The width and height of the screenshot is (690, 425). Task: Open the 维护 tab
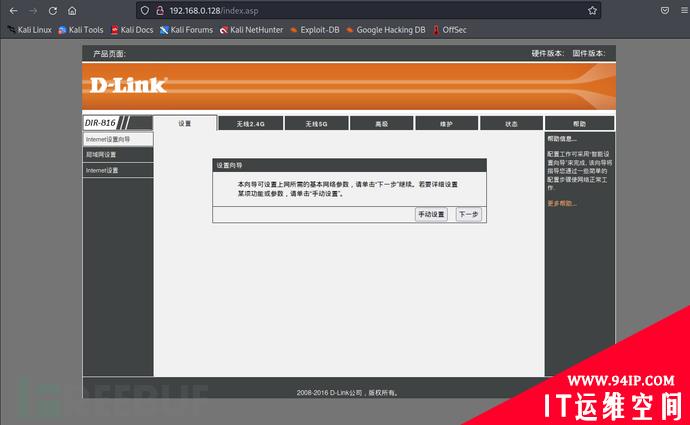coord(446,124)
